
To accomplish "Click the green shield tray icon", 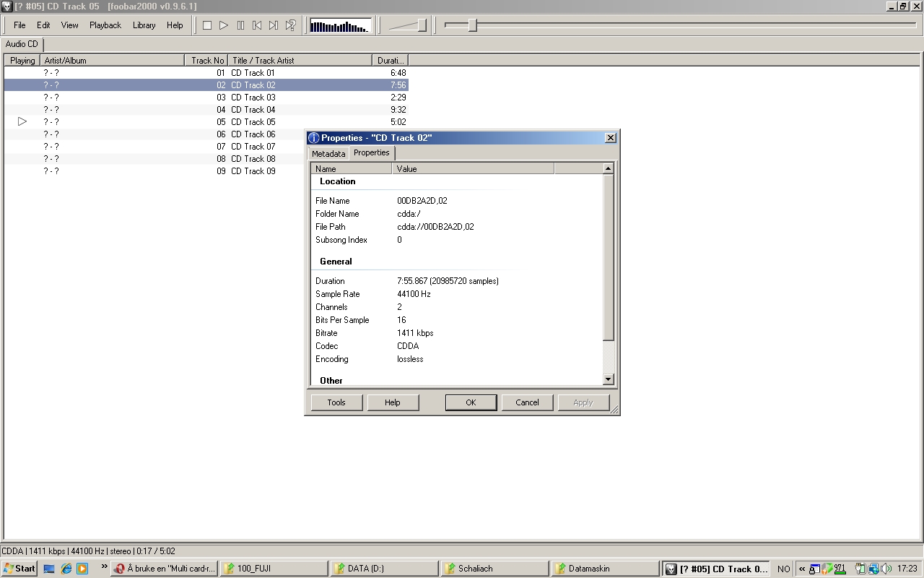I will (x=828, y=569).
